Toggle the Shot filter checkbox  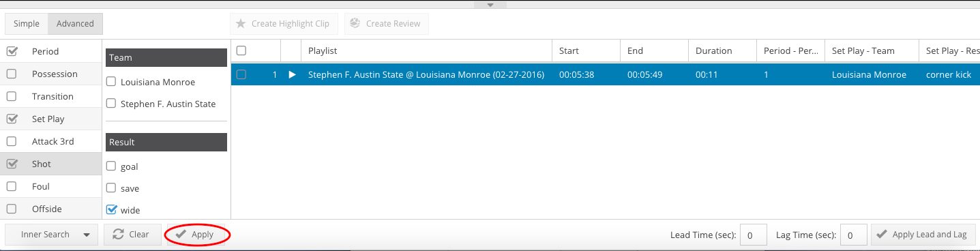click(x=12, y=164)
